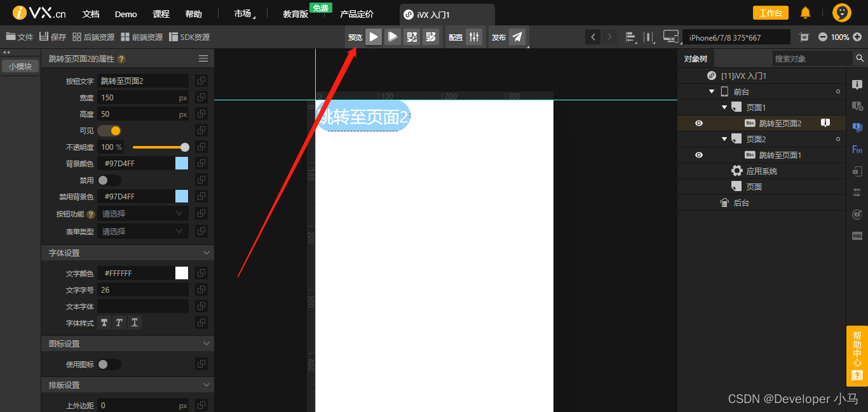Open the 按钮功能 dropdown

[143, 214]
